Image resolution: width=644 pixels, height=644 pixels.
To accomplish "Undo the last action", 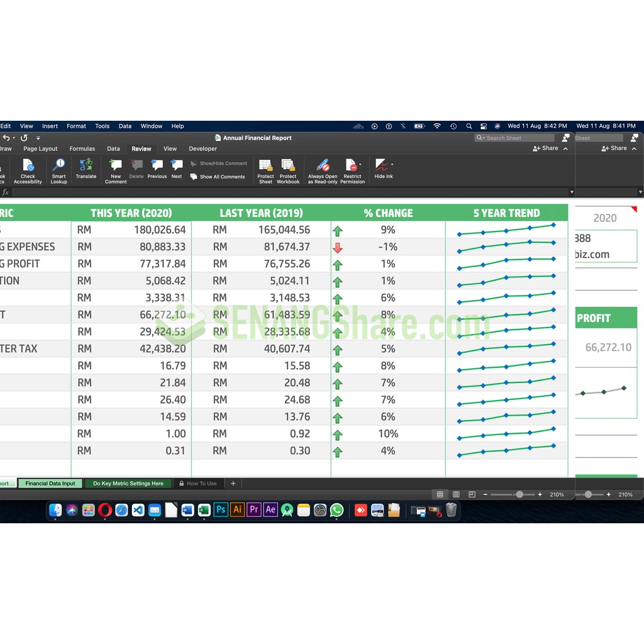I will click(x=6, y=138).
